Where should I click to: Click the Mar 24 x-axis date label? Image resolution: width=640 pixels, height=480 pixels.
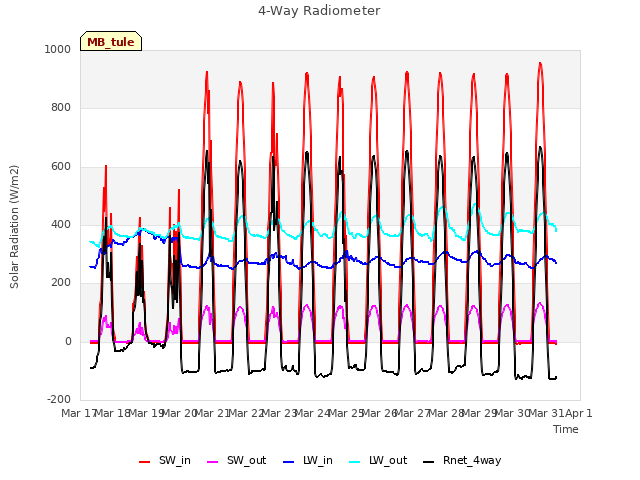click(x=312, y=413)
